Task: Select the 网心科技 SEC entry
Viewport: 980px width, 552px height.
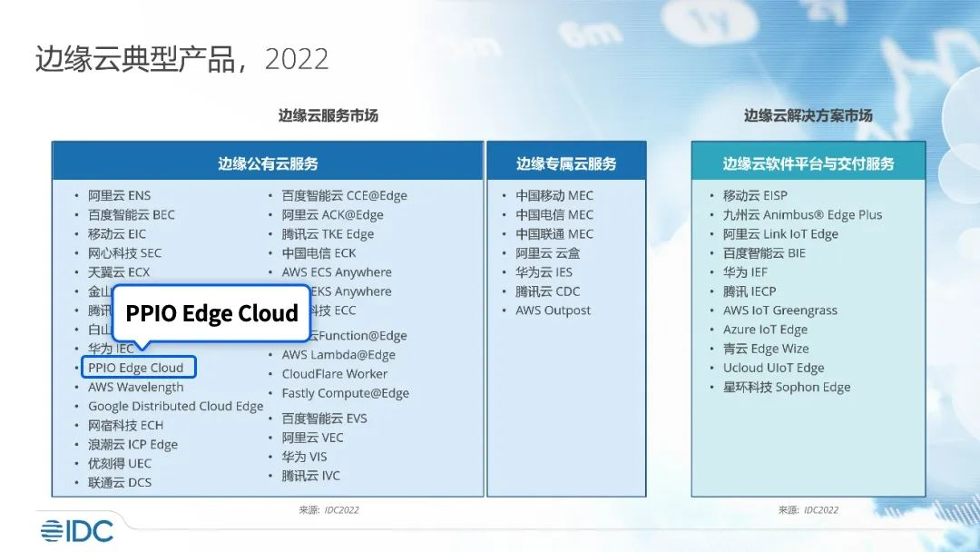Action: tap(124, 253)
